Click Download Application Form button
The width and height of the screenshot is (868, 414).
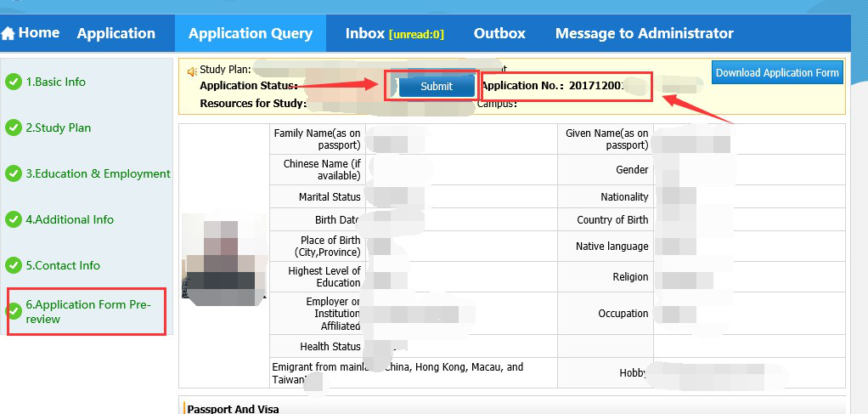click(777, 73)
